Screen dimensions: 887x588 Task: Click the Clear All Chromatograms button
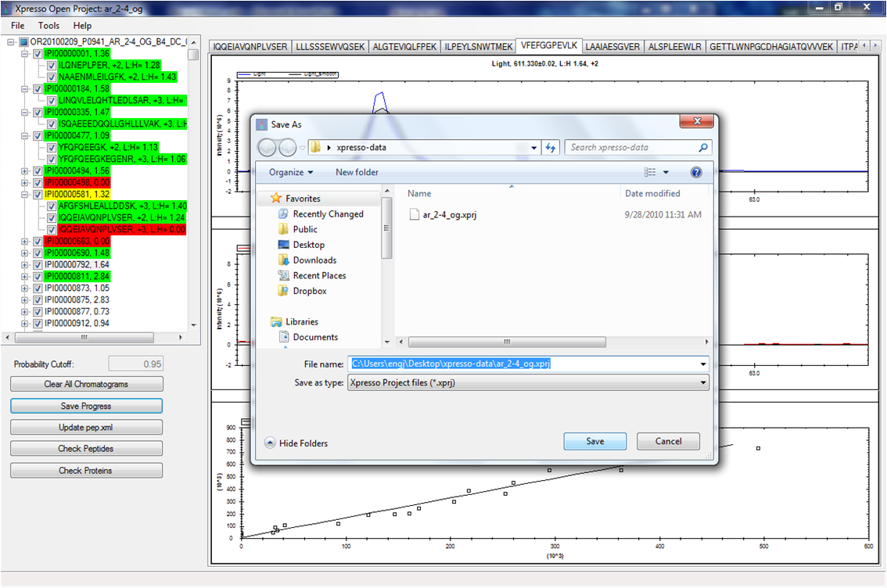coord(86,384)
